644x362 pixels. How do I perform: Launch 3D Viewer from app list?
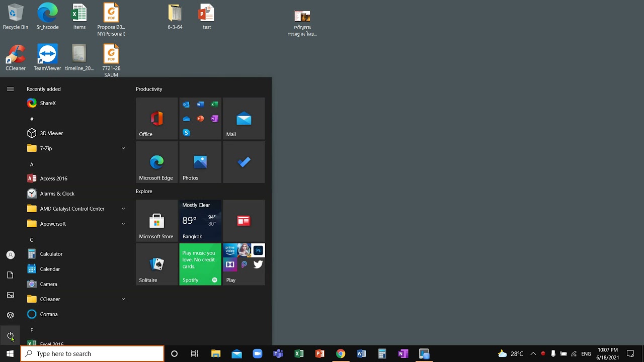76,133
